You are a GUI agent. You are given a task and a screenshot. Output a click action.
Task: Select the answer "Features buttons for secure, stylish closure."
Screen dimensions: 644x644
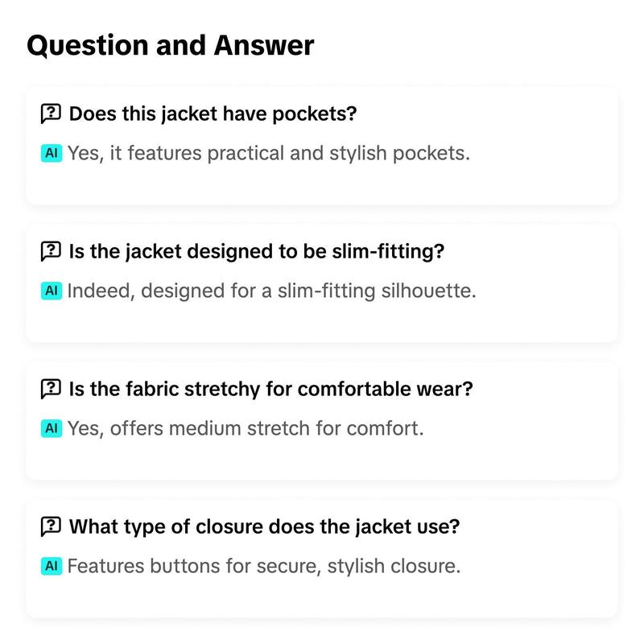click(x=264, y=567)
